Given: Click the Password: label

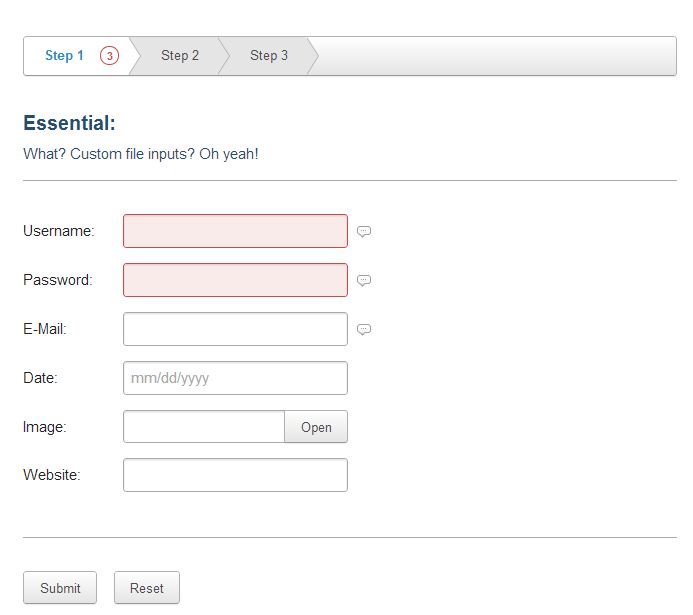Looking at the screenshot, I should [x=58, y=280].
